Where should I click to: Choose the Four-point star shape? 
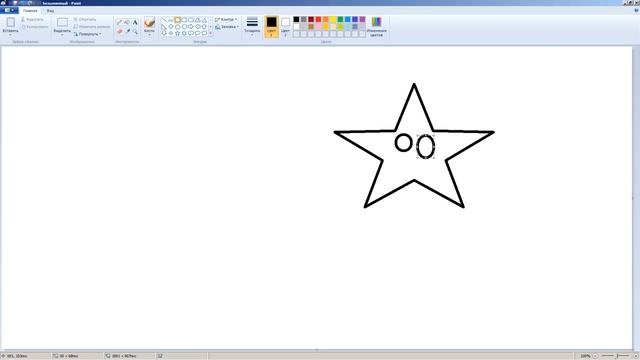coord(171,33)
